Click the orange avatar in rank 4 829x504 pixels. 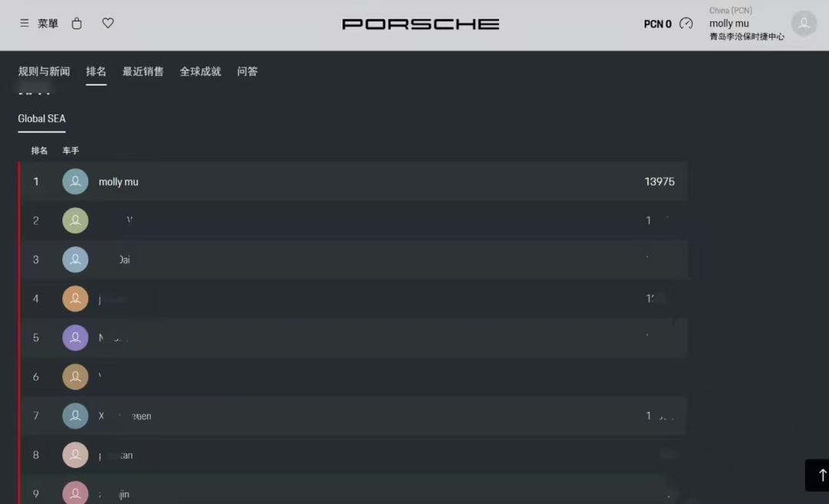(75, 298)
